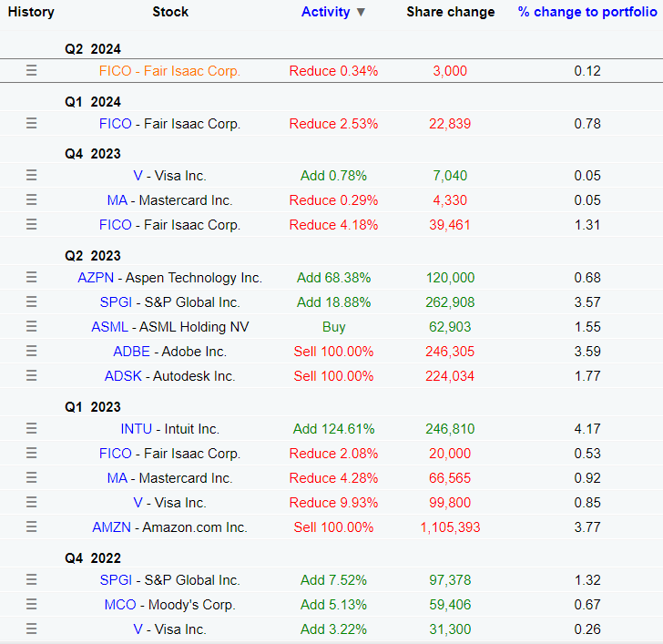Open history icon for Autodesk Inc. row
Screen dimensions: 663x644
(31, 375)
